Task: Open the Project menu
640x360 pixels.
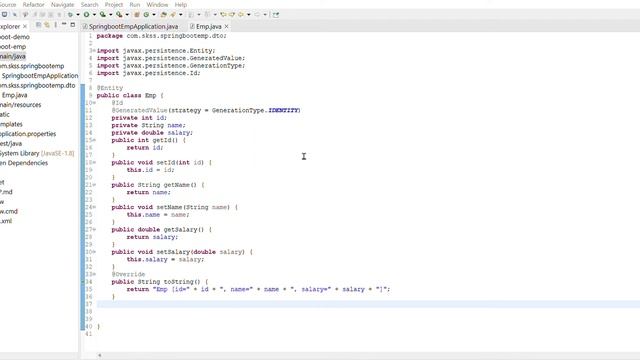Action: tap(114, 4)
